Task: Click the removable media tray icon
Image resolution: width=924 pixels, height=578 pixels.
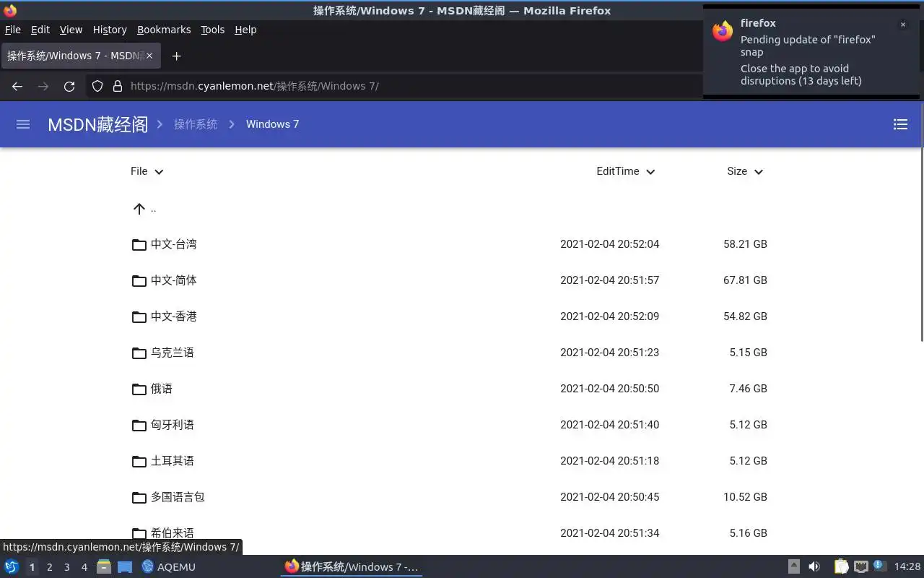Action: (x=793, y=566)
